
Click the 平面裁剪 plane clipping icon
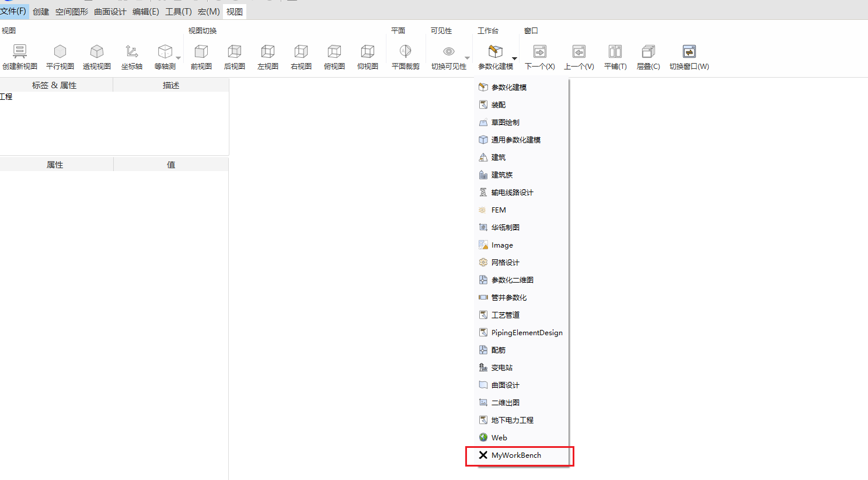405,52
